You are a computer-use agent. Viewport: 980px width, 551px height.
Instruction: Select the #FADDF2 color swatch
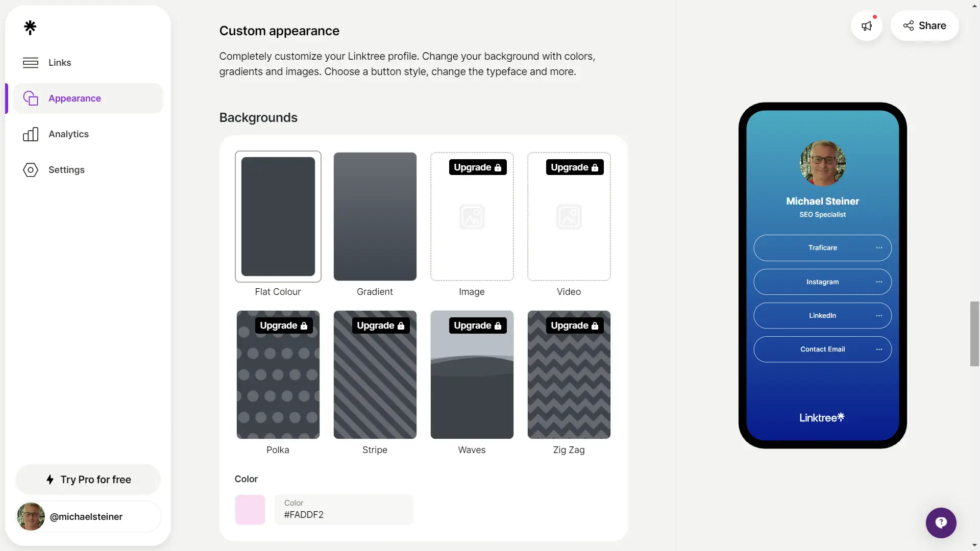[x=250, y=509]
